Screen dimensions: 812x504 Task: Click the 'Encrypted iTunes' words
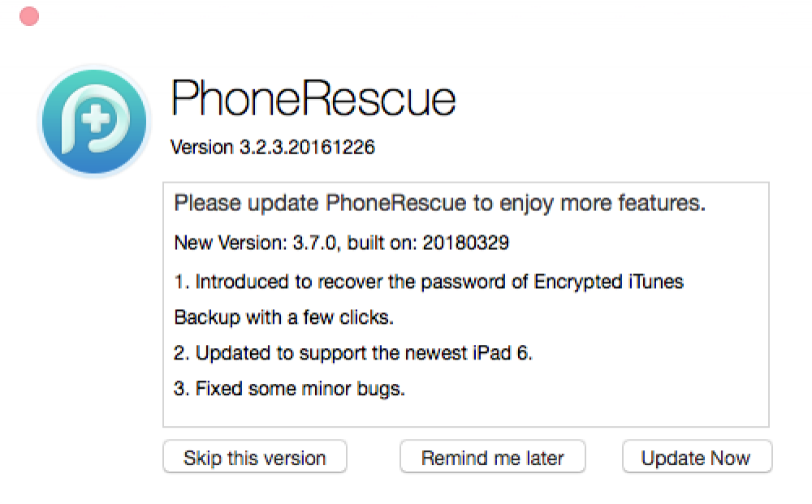608,282
